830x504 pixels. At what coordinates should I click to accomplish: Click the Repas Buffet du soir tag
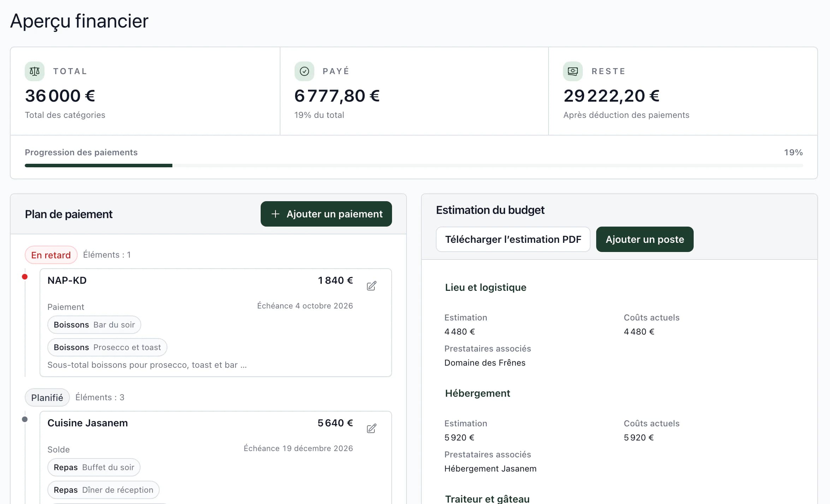tap(94, 467)
